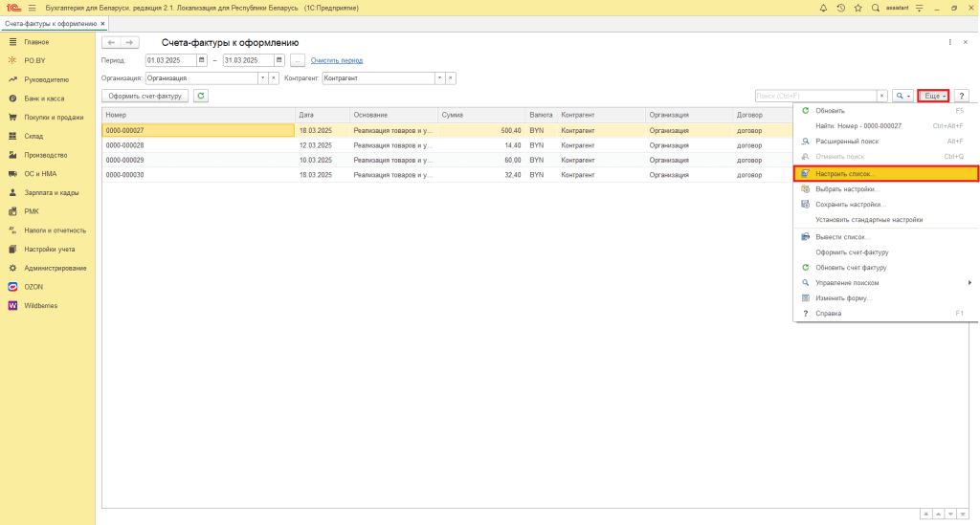Choose Изменить форму menu item
Screen dimensions: 980x525
[x=885, y=298]
